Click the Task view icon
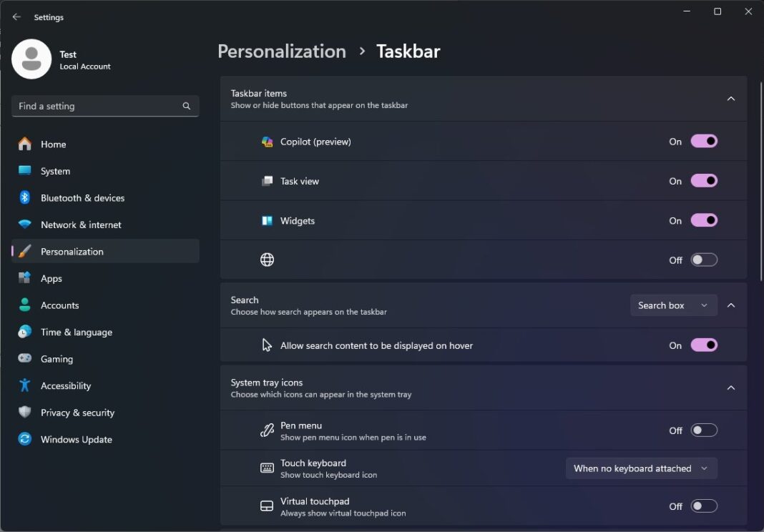764x532 pixels. pyautogui.click(x=268, y=181)
